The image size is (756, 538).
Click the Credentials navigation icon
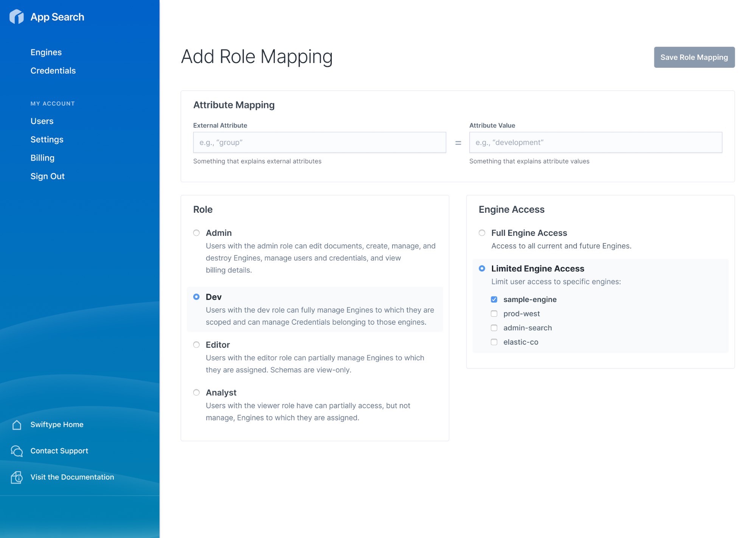click(53, 70)
